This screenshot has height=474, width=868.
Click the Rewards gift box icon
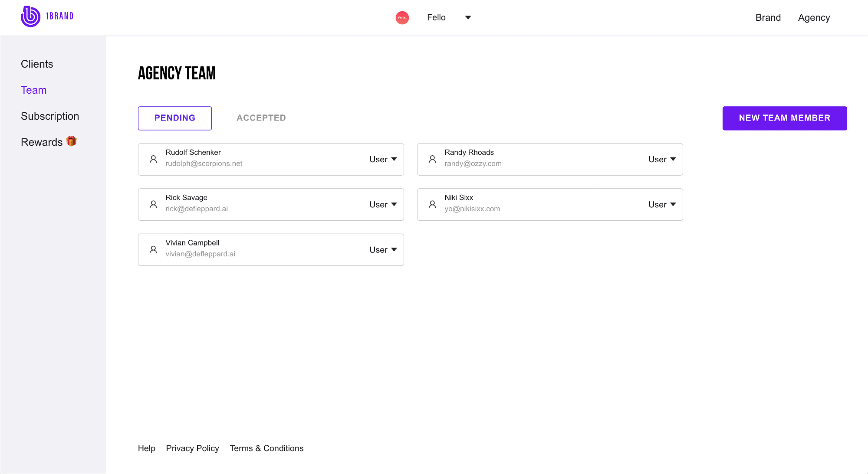click(72, 141)
